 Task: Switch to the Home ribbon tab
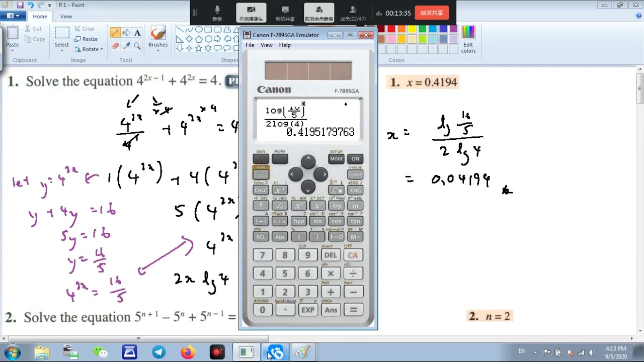(40, 16)
